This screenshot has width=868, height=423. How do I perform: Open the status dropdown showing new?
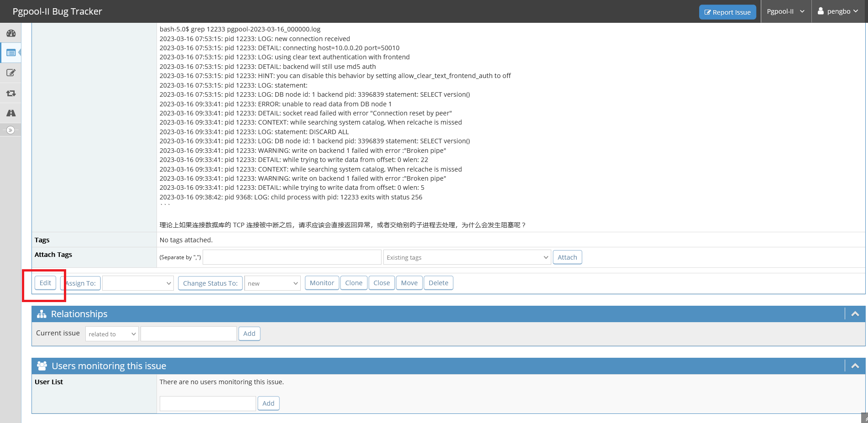272,283
